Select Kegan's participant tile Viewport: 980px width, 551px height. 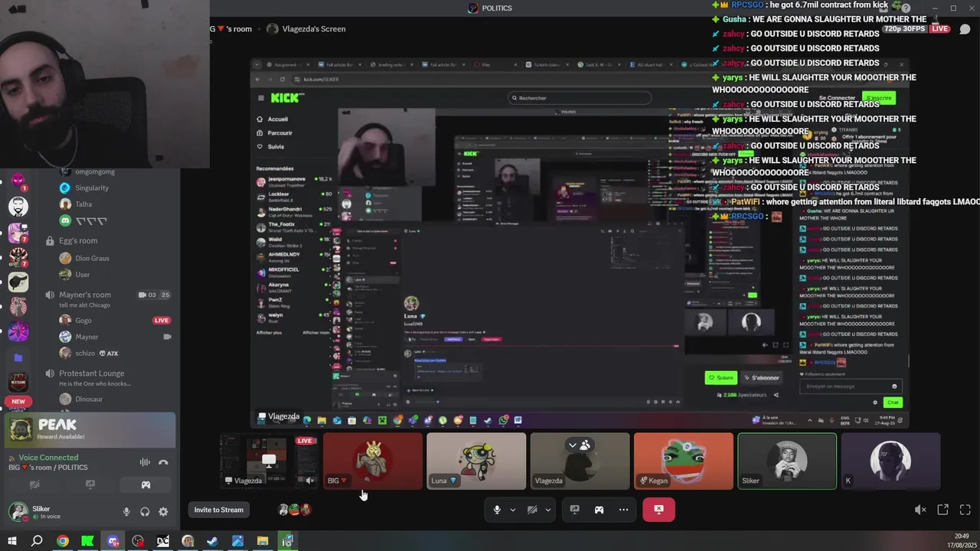[684, 461]
